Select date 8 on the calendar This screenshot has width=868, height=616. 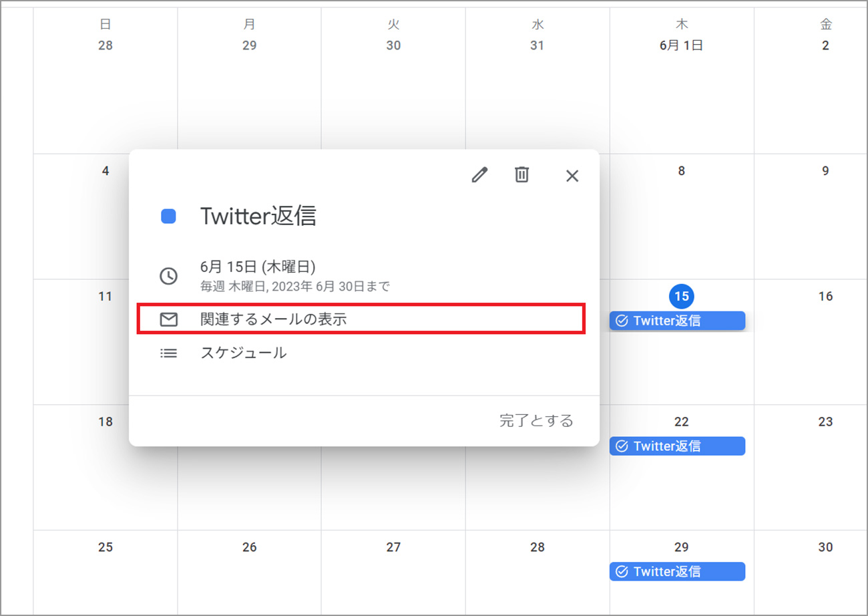(681, 171)
